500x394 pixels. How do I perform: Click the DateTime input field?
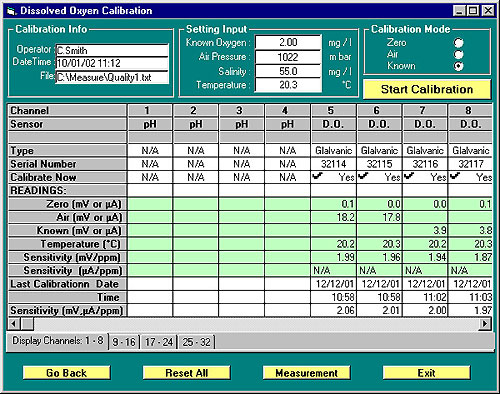click(112, 63)
